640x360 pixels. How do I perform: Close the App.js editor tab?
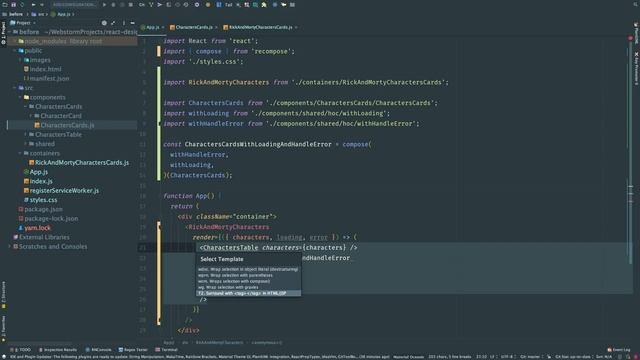tap(163, 27)
